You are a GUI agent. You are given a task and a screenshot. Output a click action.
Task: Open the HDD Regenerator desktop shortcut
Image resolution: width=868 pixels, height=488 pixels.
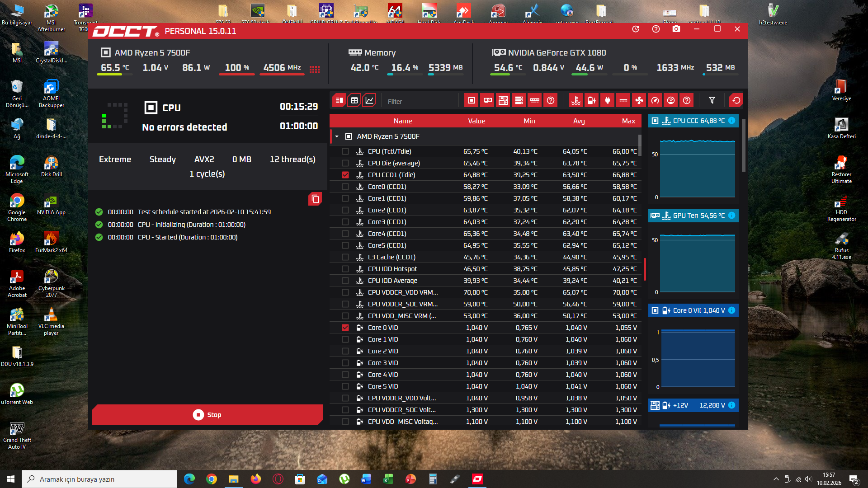(x=841, y=208)
